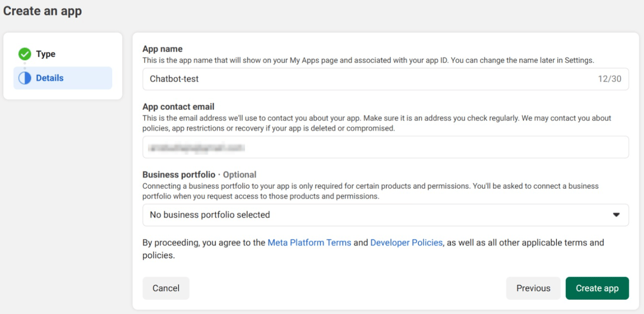Image resolution: width=644 pixels, height=314 pixels.
Task: Cancel the app creation
Action: (165, 288)
